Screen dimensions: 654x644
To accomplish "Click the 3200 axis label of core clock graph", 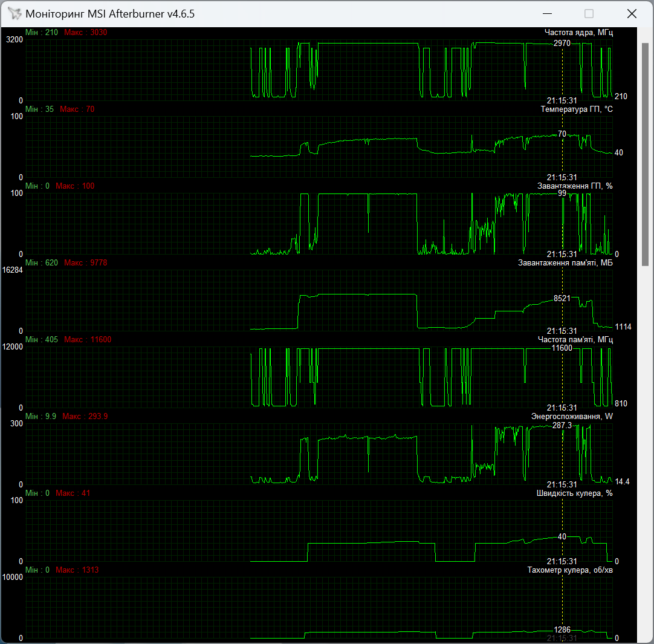I will click(x=14, y=39).
